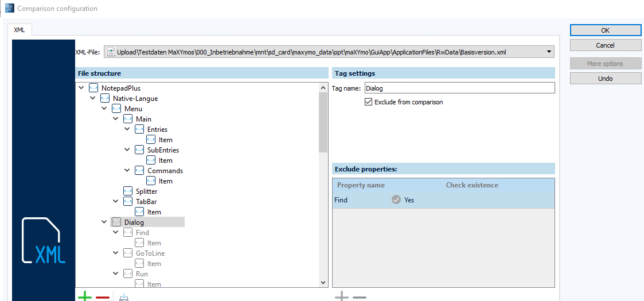Open the XML-File path dropdown

point(549,52)
